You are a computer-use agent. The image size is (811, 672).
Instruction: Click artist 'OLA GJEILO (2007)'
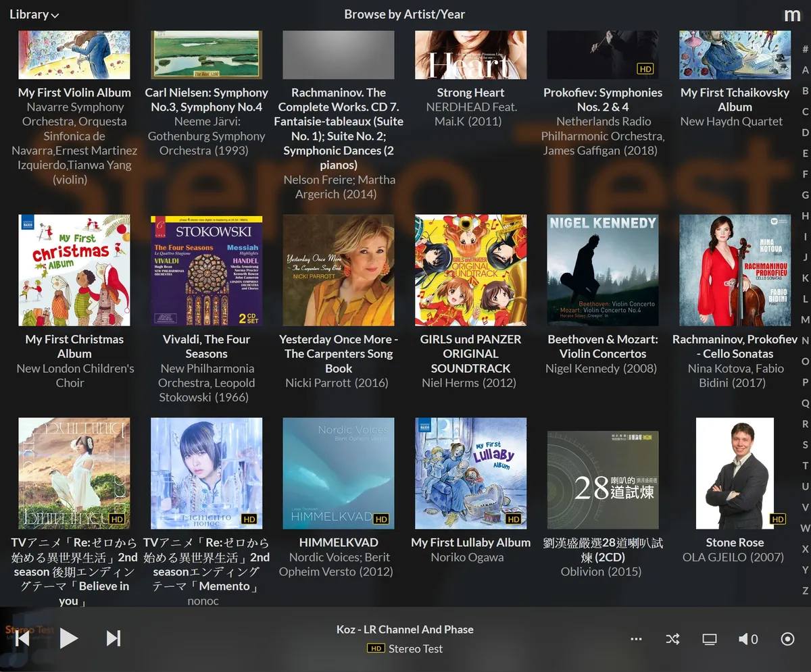click(733, 557)
